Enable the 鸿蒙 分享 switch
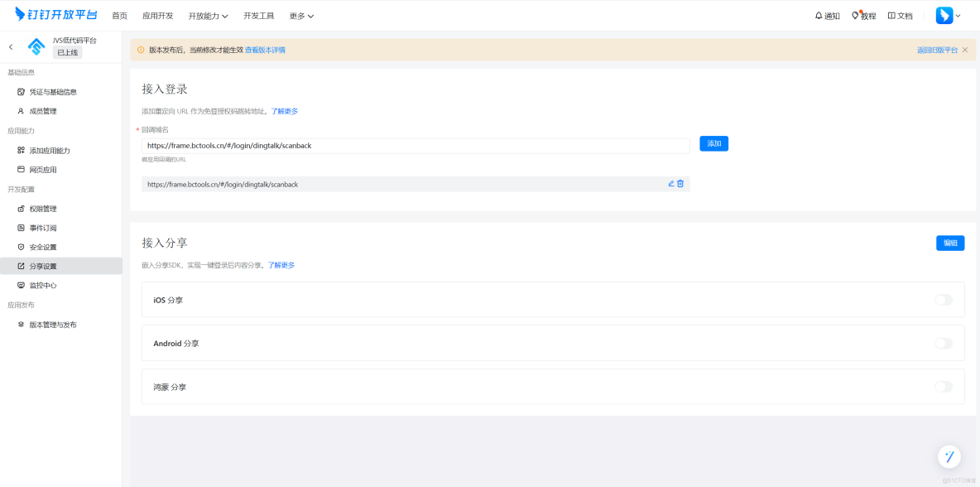The image size is (980, 487). (944, 387)
